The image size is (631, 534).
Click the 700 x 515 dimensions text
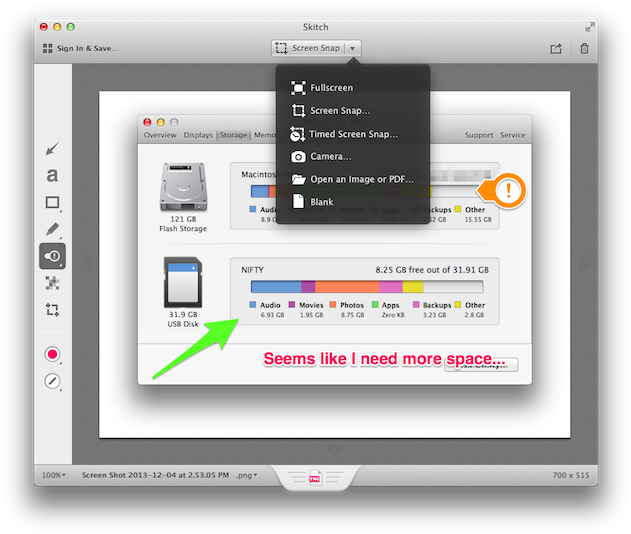(570, 475)
